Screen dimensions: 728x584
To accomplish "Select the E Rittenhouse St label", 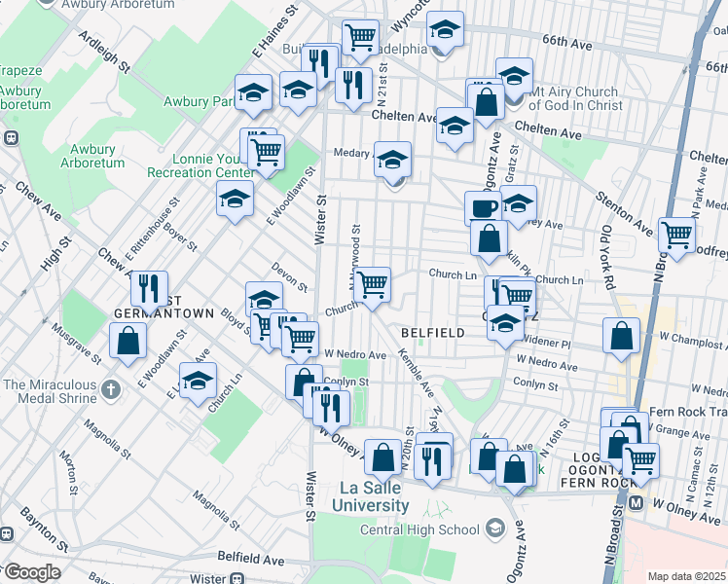I will [x=152, y=229].
